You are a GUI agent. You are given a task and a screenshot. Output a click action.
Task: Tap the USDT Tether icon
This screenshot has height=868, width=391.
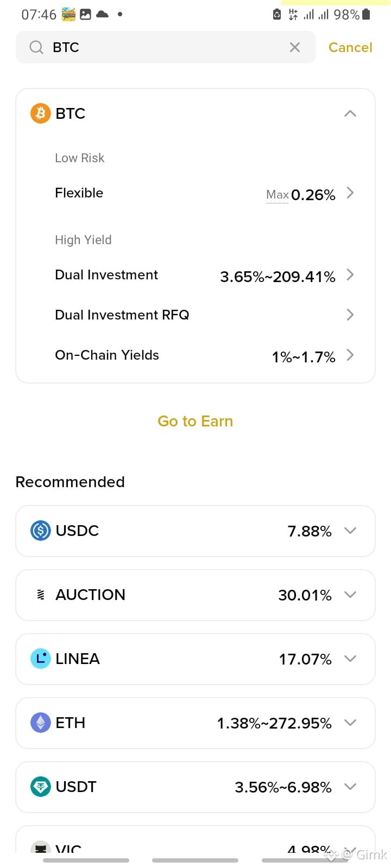click(x=41, y=787)
